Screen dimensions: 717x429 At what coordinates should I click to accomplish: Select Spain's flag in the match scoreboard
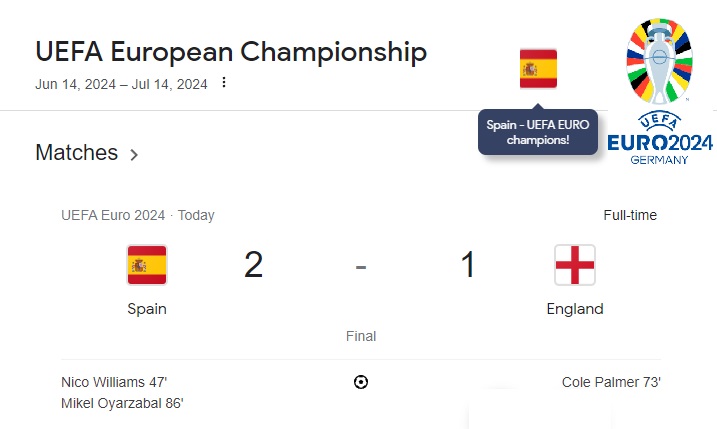tap(147, 265)
